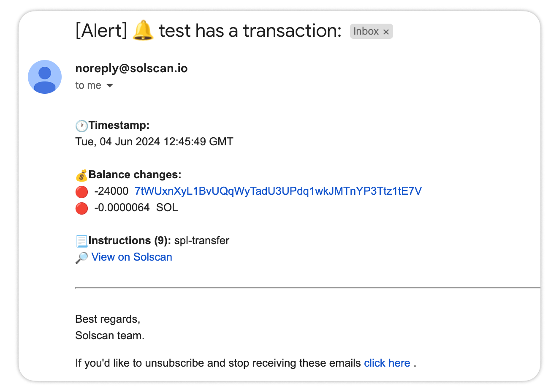Open the token address 7tWUxnXy... link
This screenshot has height=392, width=559.
tap(278, 191)
